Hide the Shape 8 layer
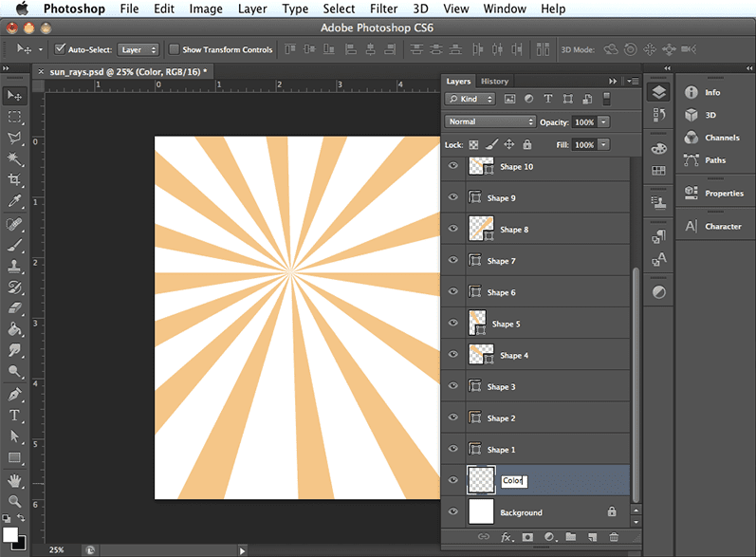This screenshot has width=756, height=557. [453, 229]
